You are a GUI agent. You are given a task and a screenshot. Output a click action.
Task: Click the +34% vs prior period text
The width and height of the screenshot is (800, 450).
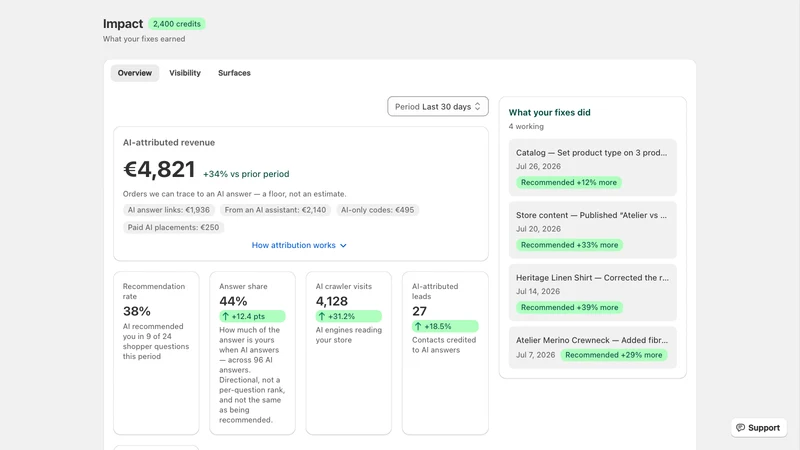pyautogui.click(x=246, y=174)
